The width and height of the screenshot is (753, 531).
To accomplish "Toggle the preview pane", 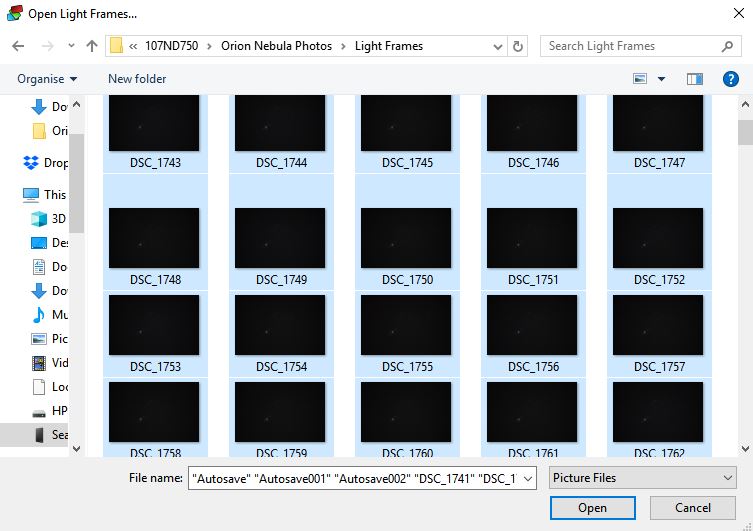I will coord(694,79).
